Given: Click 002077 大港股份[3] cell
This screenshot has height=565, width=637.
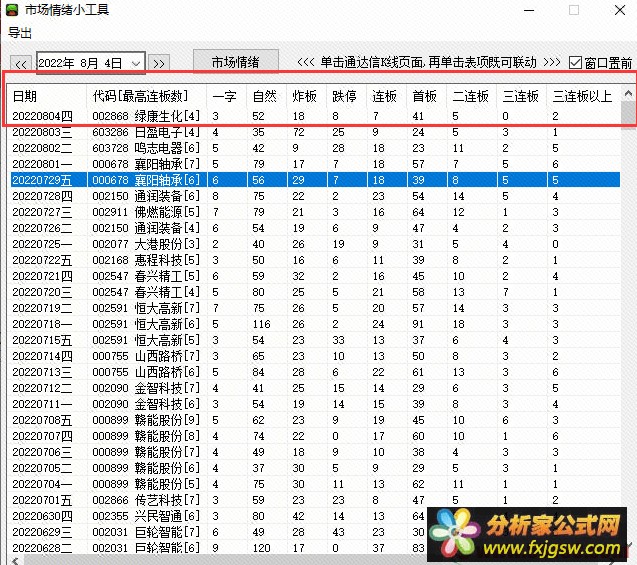Looking at the screenshot, I should coord(146,244).
